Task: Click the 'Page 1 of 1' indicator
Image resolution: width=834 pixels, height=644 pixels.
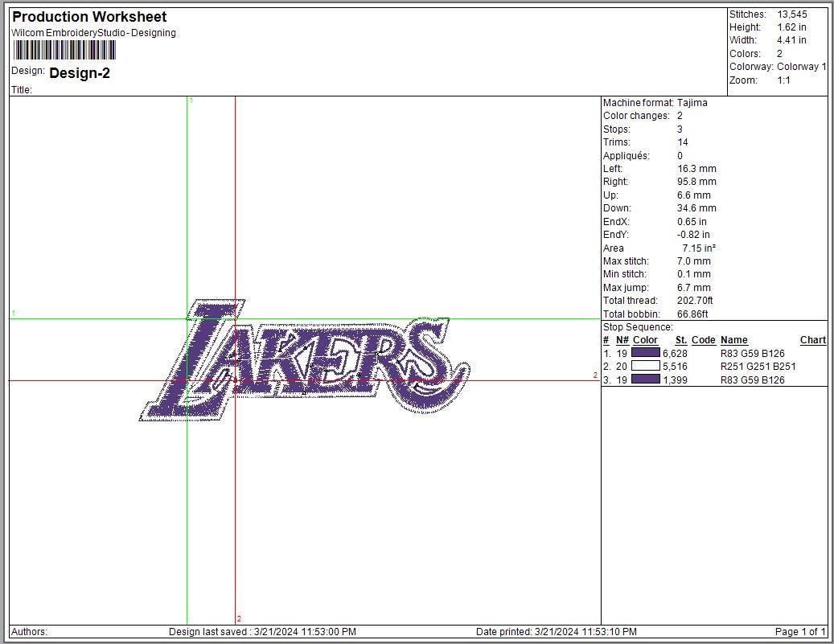Action: tap(800, 632)
